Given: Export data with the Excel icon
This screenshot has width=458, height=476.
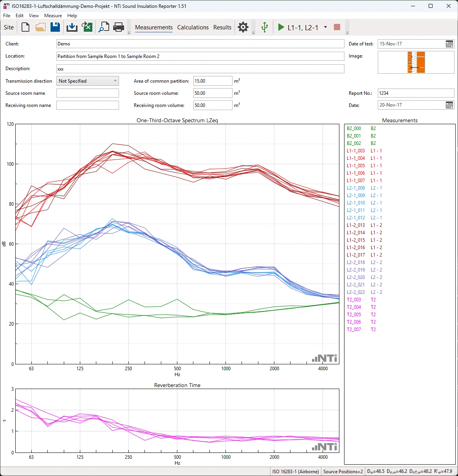Looking at the screenshot, I should coord(87,27).
